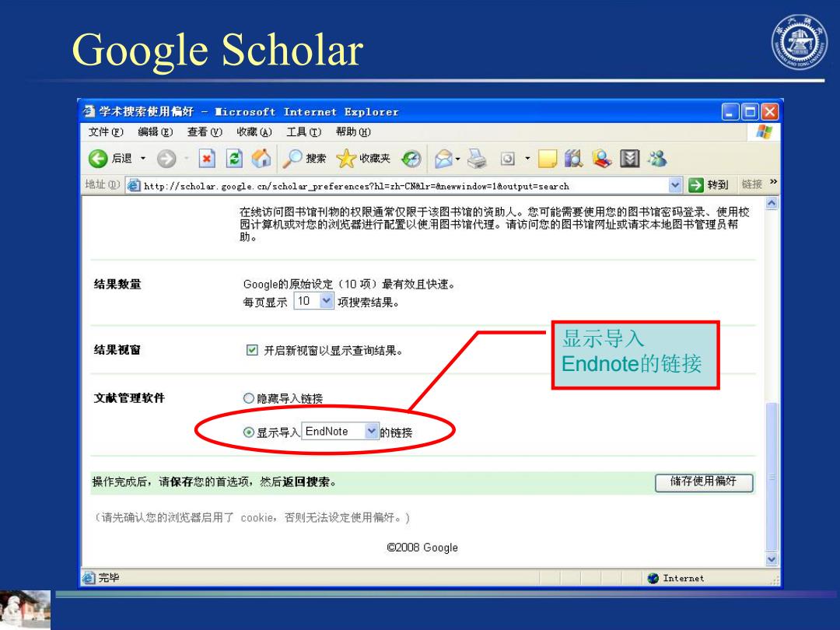Click the page icon in status bar

[x=89, y=577]
